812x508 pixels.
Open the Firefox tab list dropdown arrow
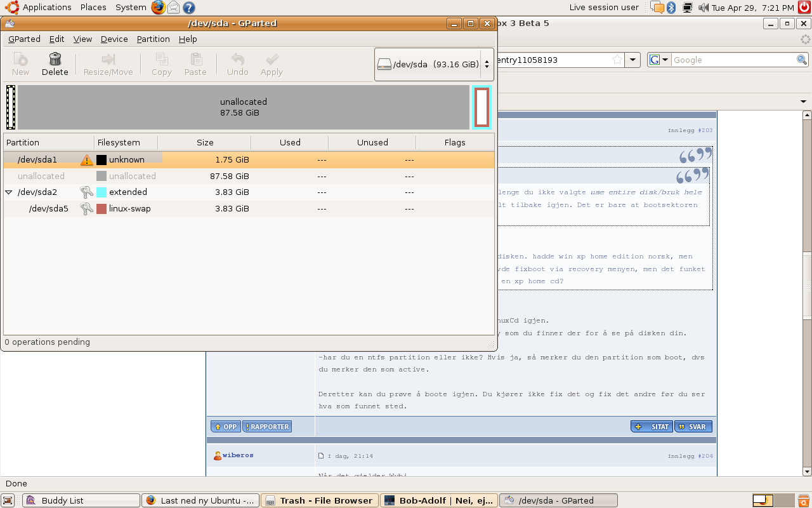[804, 102]
